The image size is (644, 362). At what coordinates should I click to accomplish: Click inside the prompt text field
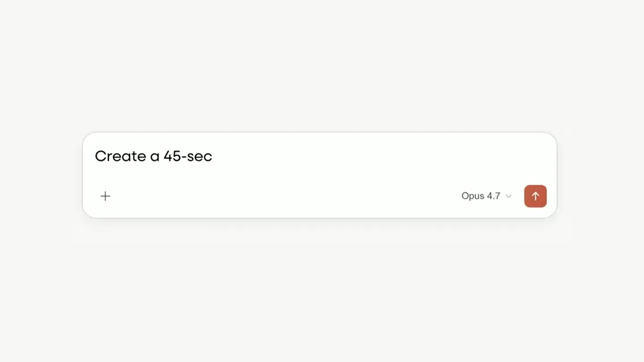(319, 156)
